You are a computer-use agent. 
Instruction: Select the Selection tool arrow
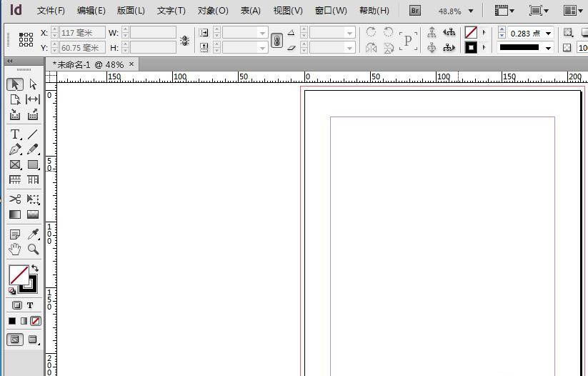coord(15,84)
